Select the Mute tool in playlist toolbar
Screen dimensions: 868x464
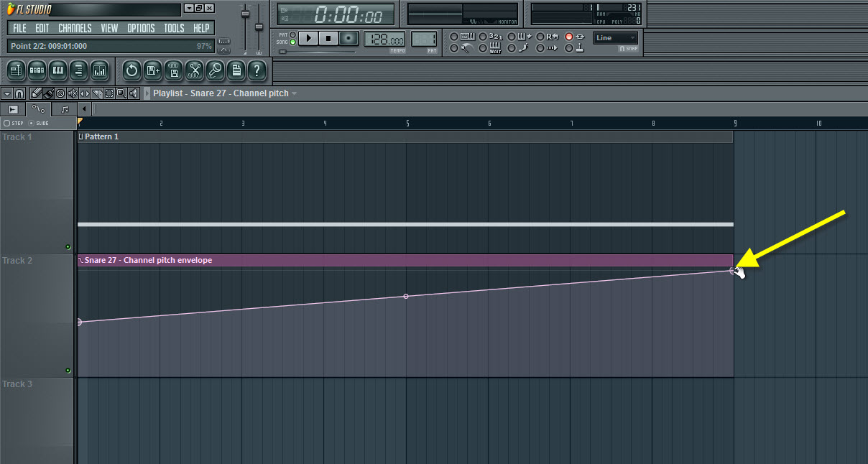[x=73, y=93]
